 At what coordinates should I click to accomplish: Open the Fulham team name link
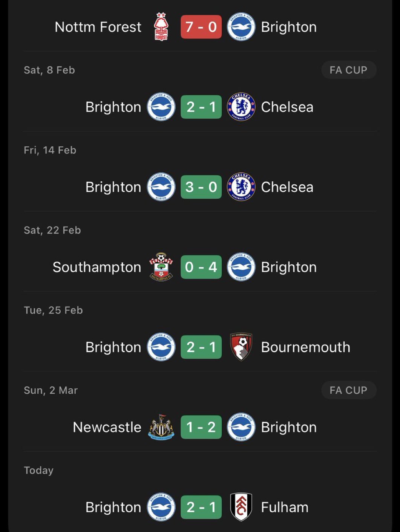[285, 507]
